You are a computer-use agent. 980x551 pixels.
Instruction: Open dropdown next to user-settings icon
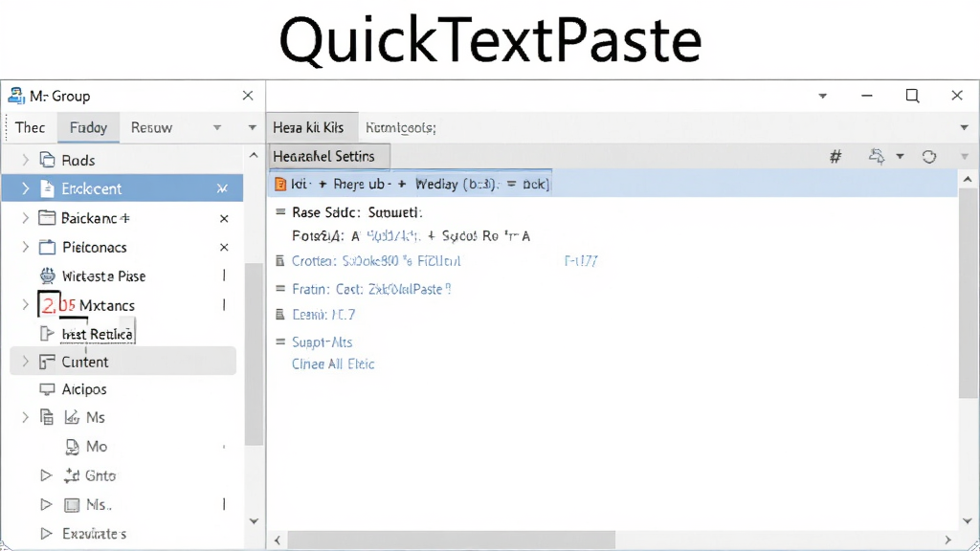point(900,156)
